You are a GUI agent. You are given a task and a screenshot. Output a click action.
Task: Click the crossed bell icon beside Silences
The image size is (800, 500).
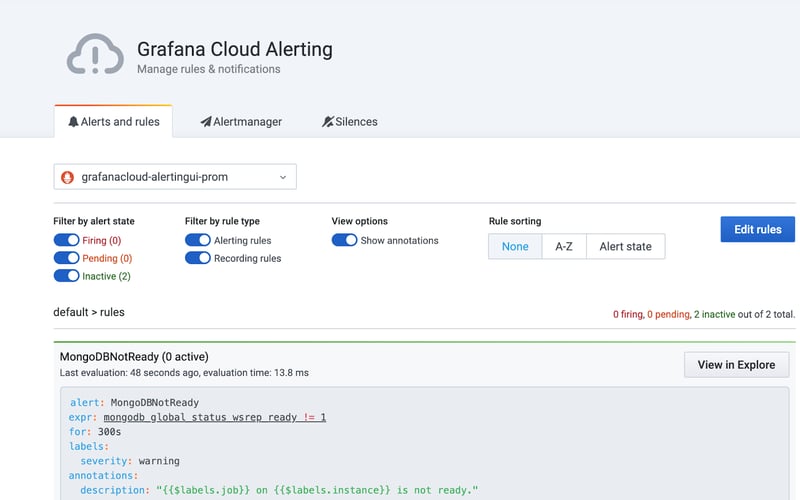(x=328, y=122)
